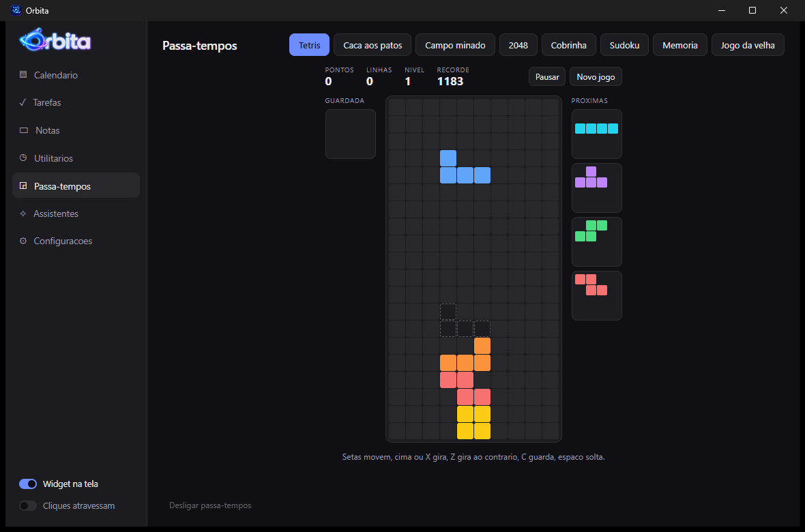This screenshot has height=532, width=805.
Task: Click the Recorde value 1183
Action: click(450, 81)
